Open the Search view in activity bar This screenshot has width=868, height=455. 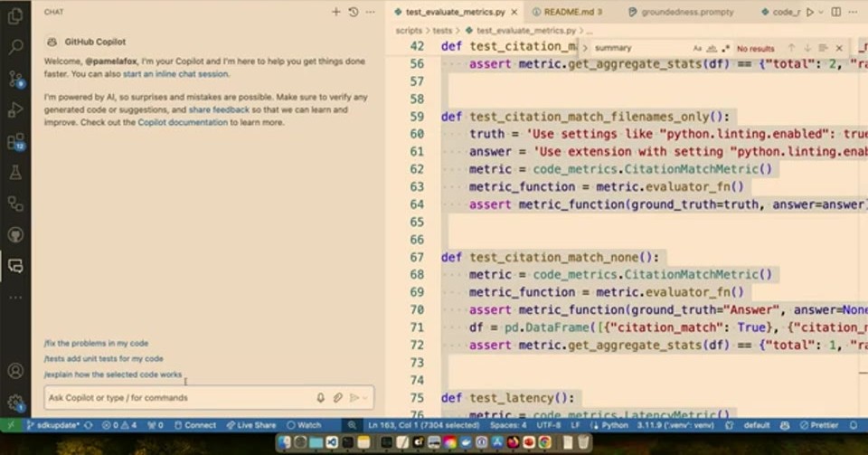point(15,47)
